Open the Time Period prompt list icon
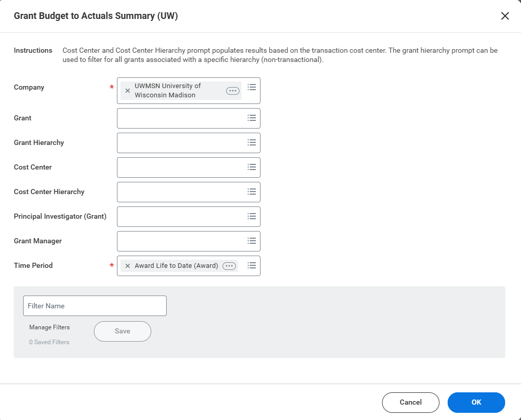 [251, 265]
